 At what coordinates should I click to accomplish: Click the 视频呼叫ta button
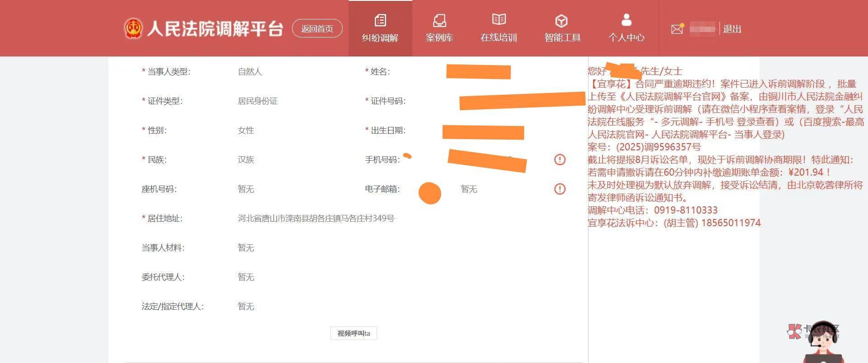point(354,333)
